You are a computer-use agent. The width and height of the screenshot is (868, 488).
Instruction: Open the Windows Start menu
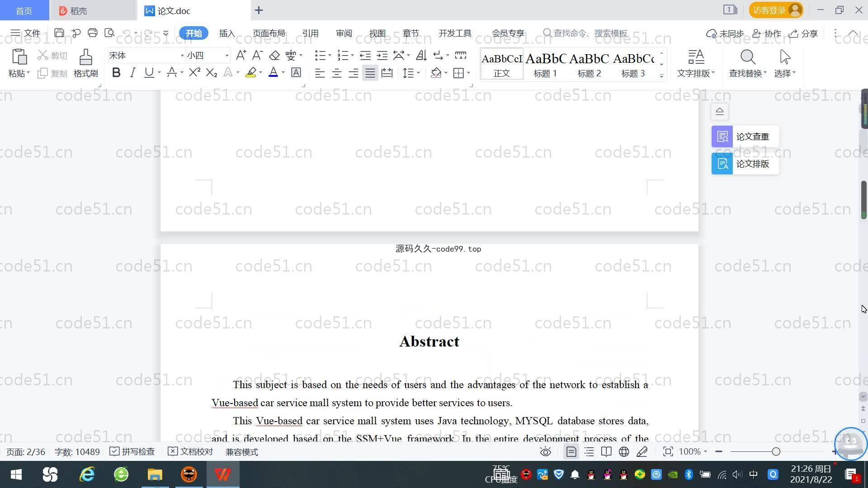tap(16, 474)
